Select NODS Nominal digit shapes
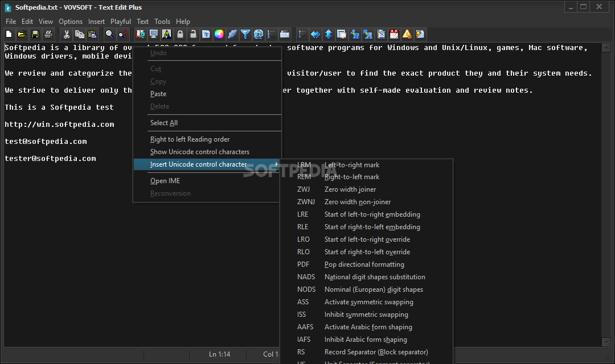Screen dimensions: 615x364 (x=366, y=290)
